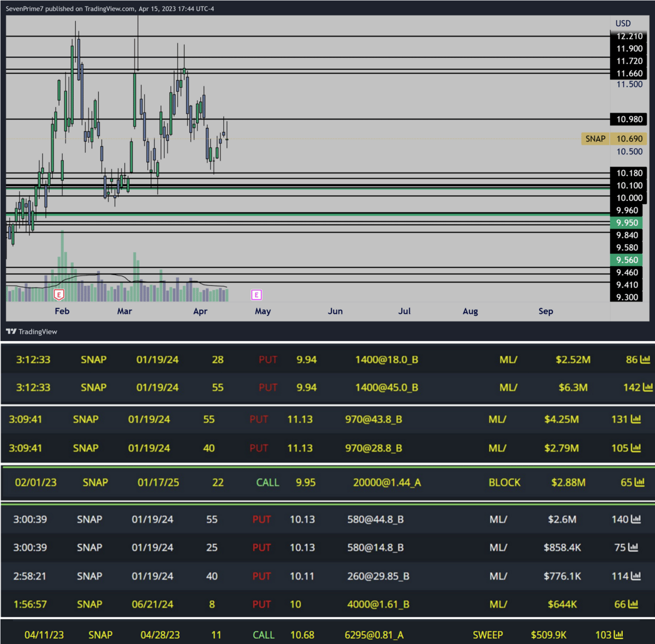The height and width of the screenshot is (644, 655).
Task: Click the purple earnings marker near May
Action: click(x=257, y=295)
